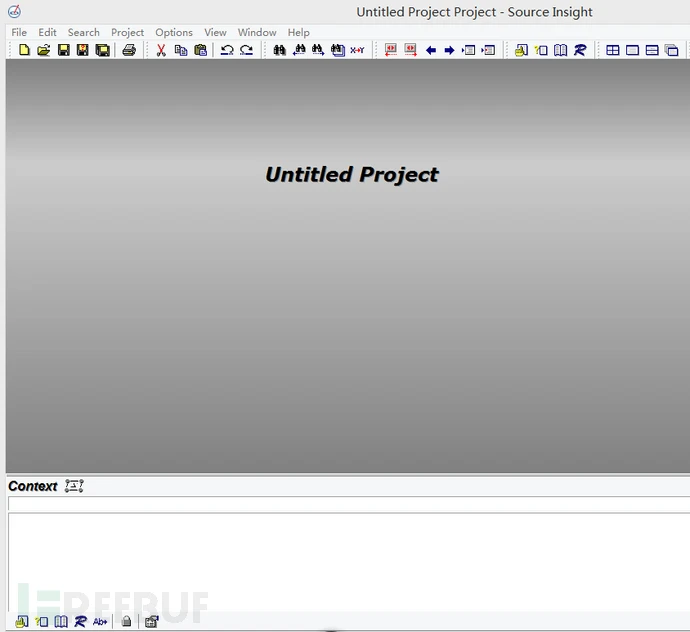Open the book icon in the main toolbar
The image size is (690, 632).
click(x=561, y=50)
